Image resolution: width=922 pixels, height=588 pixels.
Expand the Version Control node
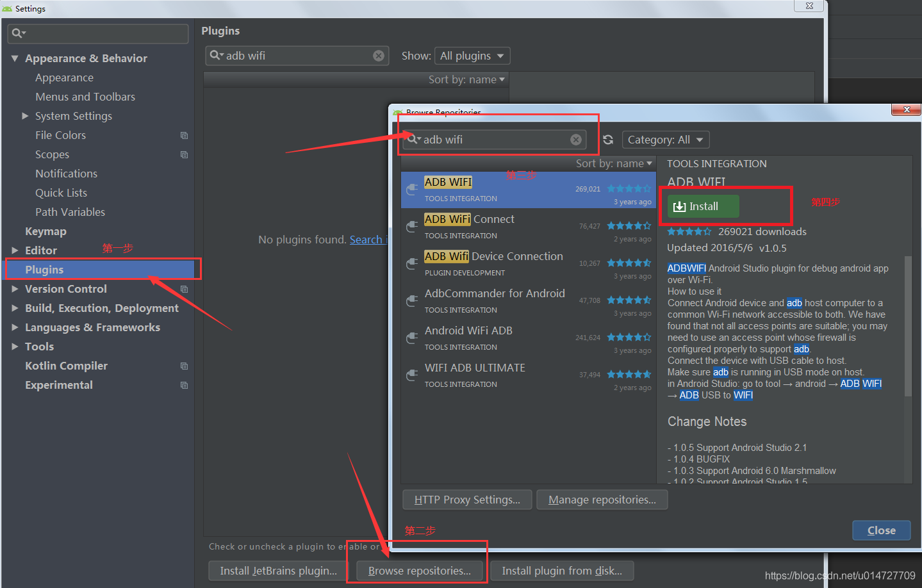point(15,289)
